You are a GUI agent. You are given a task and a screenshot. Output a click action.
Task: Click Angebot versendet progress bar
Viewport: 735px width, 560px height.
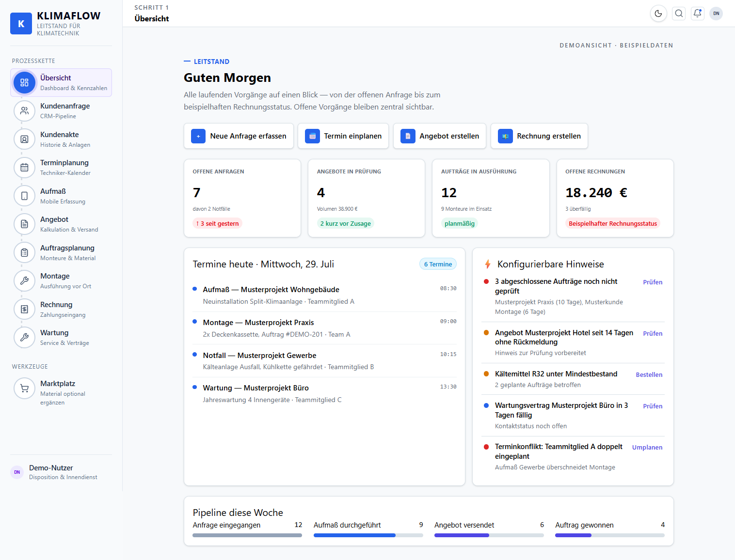pos(489,535)
